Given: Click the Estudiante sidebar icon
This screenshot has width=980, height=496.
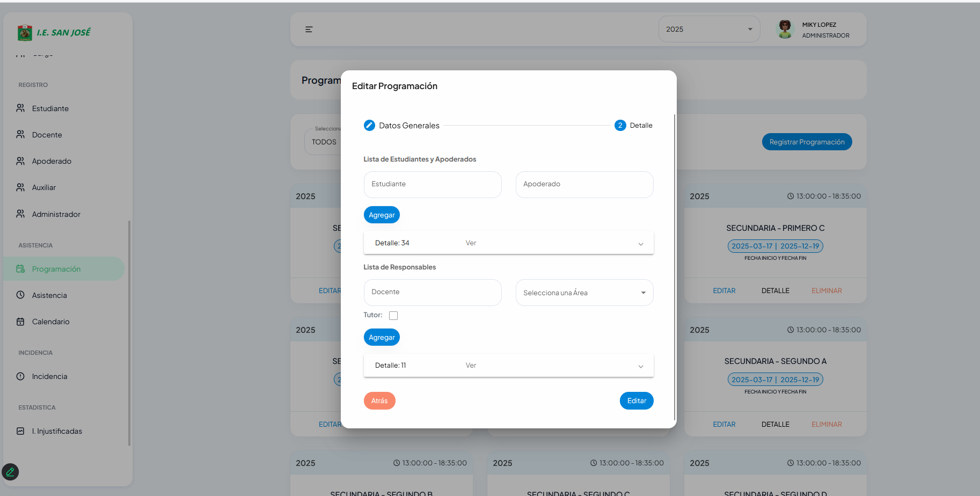Looking at the screenshot, I should (20, 108).
